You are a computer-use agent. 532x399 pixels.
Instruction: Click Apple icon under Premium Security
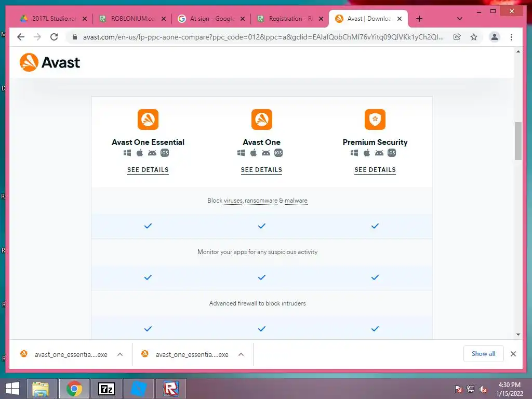367,153
